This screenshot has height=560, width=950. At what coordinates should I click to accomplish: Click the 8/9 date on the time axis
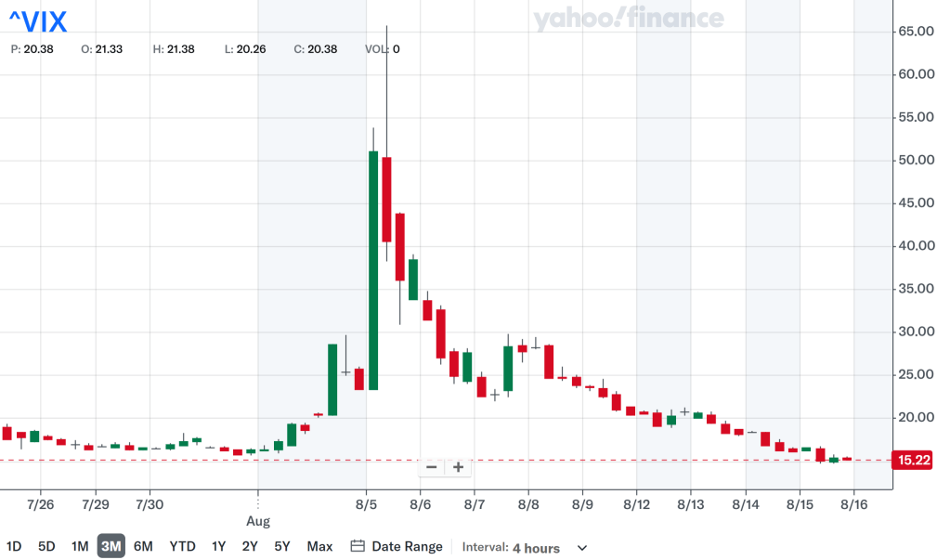click(582, 504)
